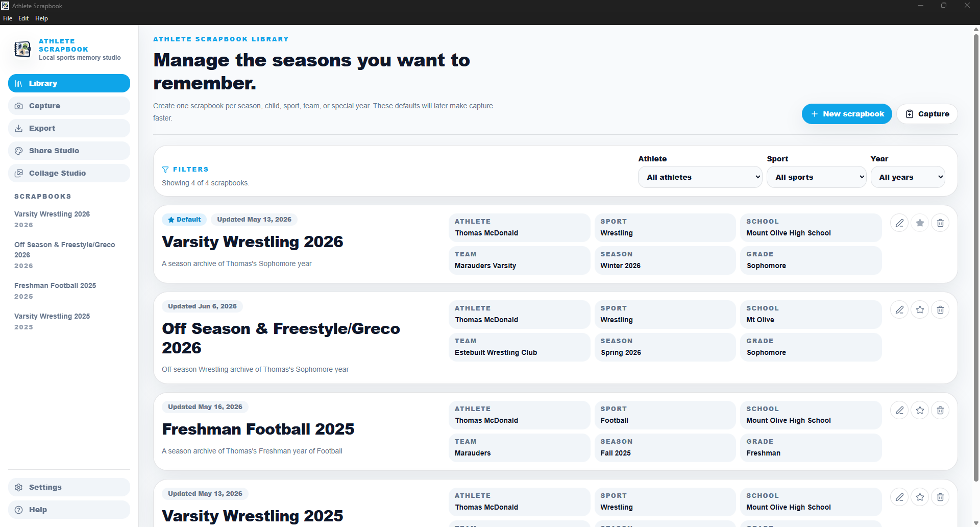Click 'Estebuilt Wrestling Club' team value
This screenshot has width=980, height=527.
pyautogui.click(x=496, y=352)
